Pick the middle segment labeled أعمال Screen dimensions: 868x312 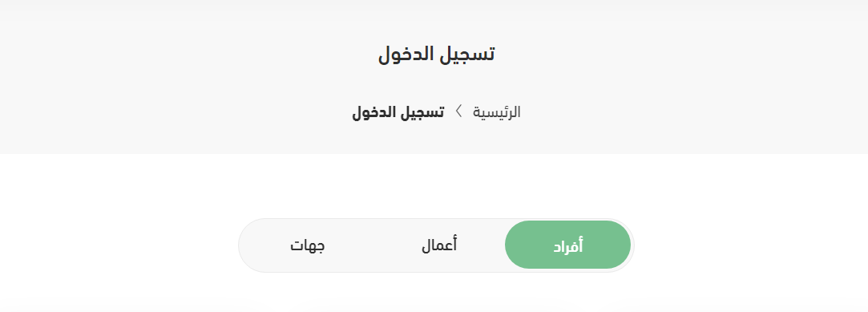click(x=439, y=245)
